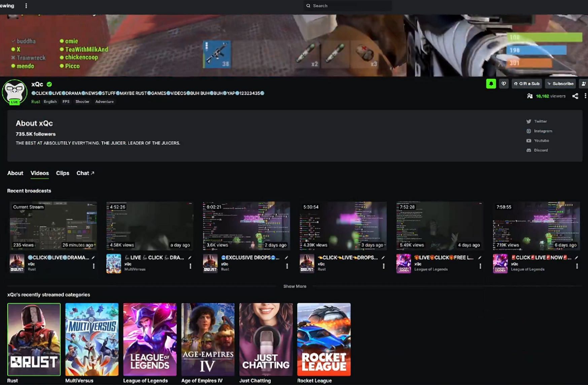This screenshot has width=588, height=385.
Task: Open the Rocket League category thumbnail
Action: (323, 339)
